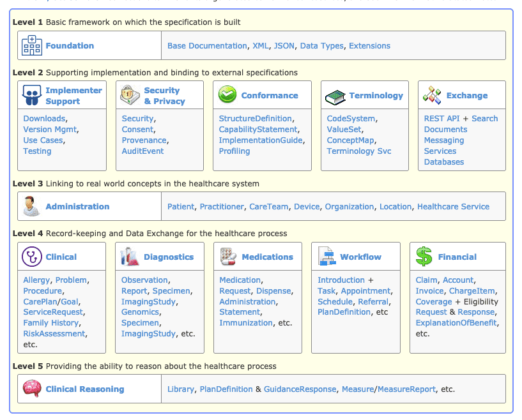Follow the StructureDefinition link
The width and height of the screenshot is (522, 420).
(x=255, y=119)
